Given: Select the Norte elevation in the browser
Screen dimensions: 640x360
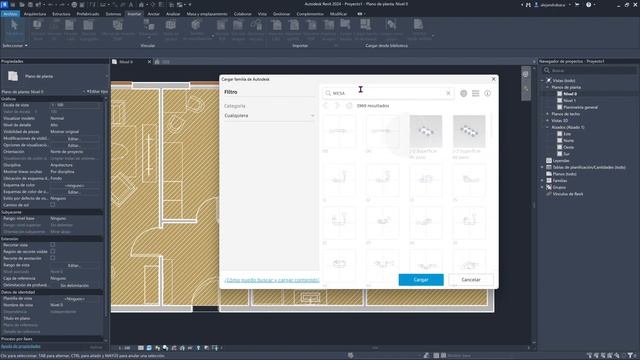Looking at the screenshot, I should coord(569,140).
